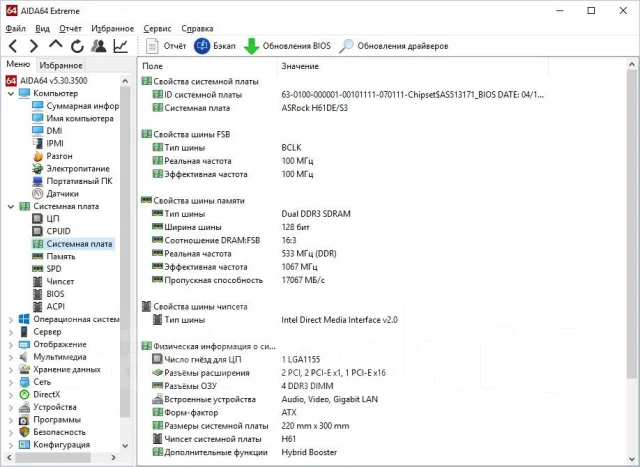The image size is (640, 467).
Task: Open the Отчёт menu
Action: 70,29
